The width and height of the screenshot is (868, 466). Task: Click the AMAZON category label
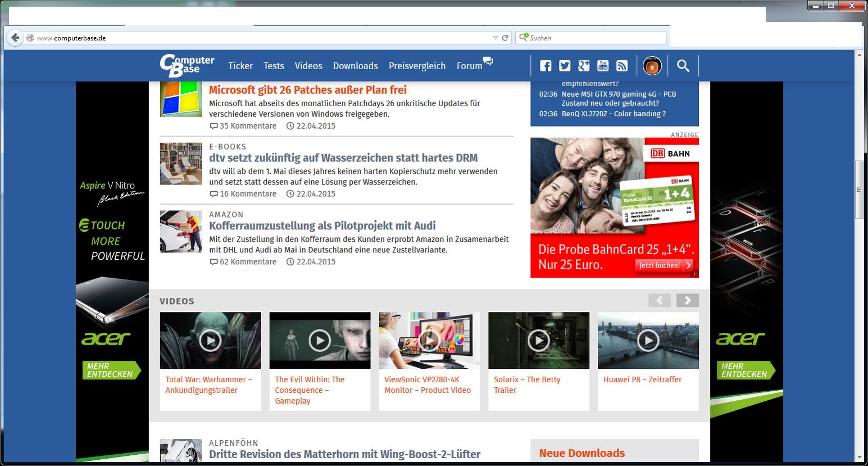(226, 215)
